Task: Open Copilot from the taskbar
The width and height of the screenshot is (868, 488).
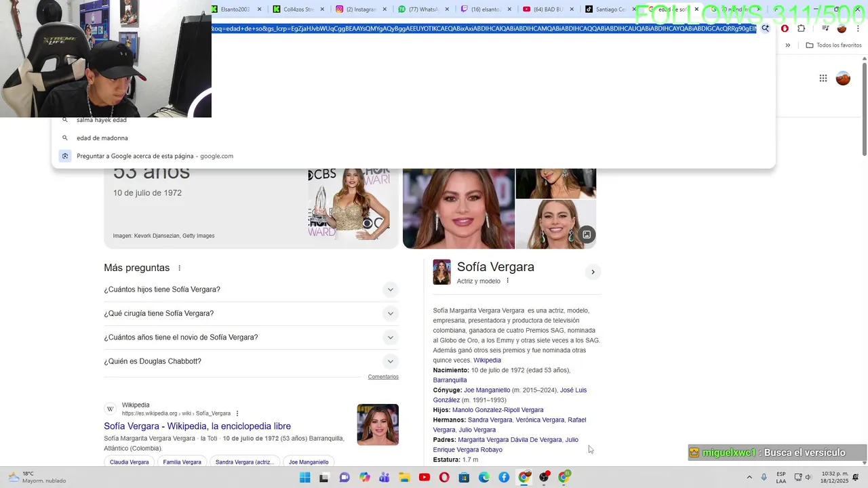Action: point(365,478)
